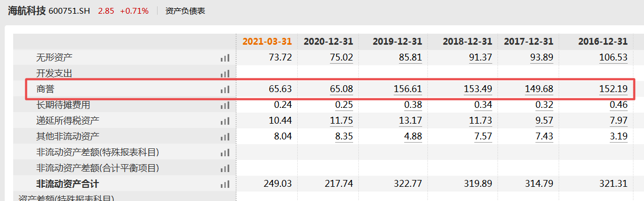This screenshot has width=644, height=201.
Task: Select the 2021-03-31 column header
Action: tap(267, 41)
